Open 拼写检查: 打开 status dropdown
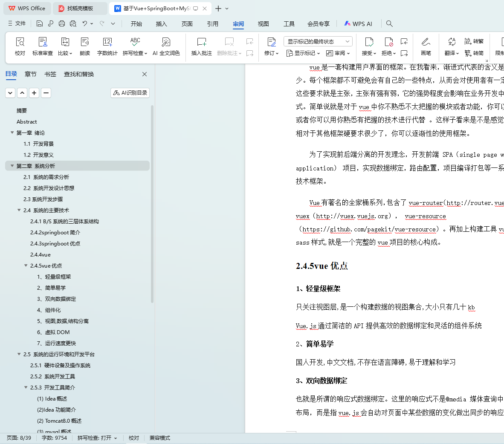Image resolution: width=504 pixels, height=444 pixels. (97, 438)
